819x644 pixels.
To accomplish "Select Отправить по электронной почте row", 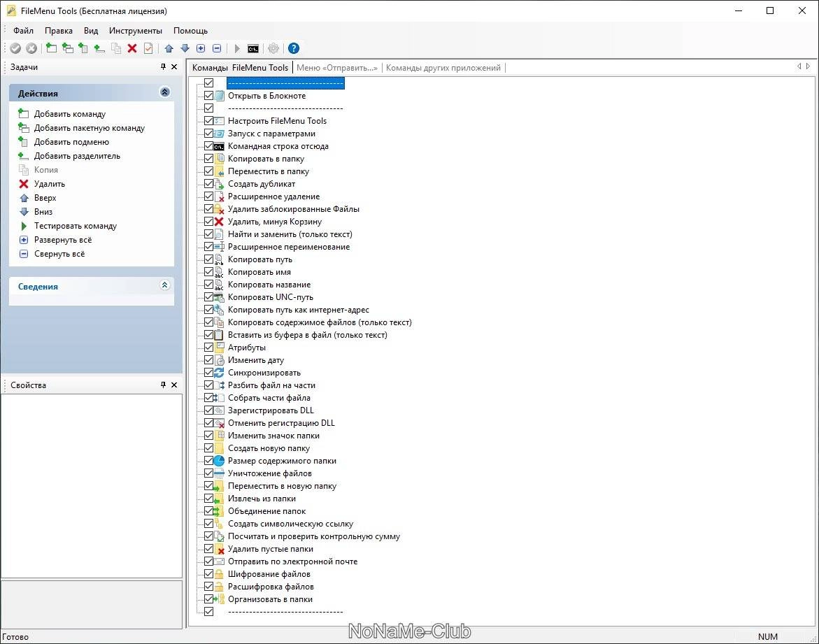I will point(292,561).
